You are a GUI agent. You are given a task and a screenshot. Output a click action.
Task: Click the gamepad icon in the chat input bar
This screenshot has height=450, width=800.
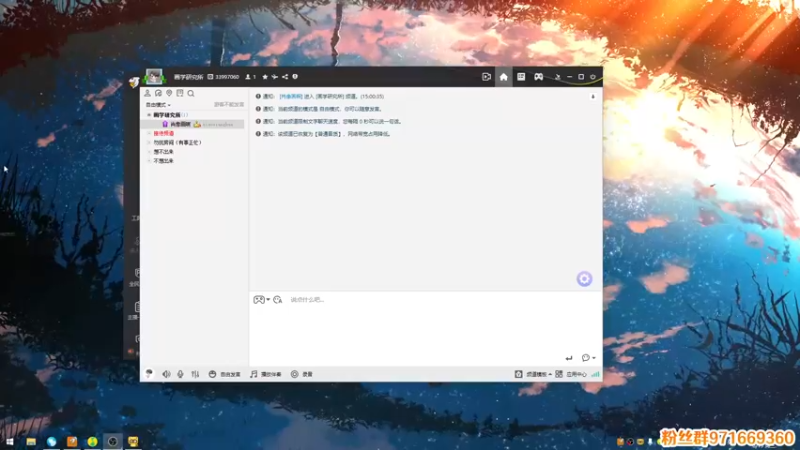click(x=259, y=299)
